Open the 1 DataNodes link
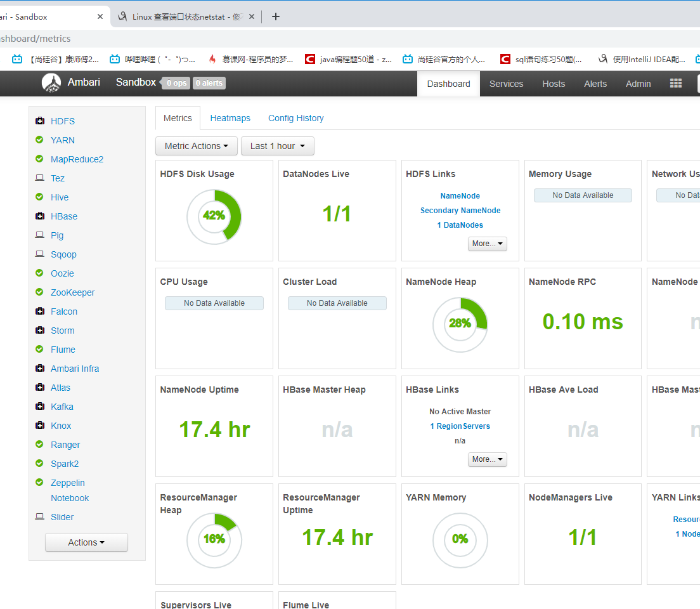This screenshot has height=609, width=700. [460, 225]
